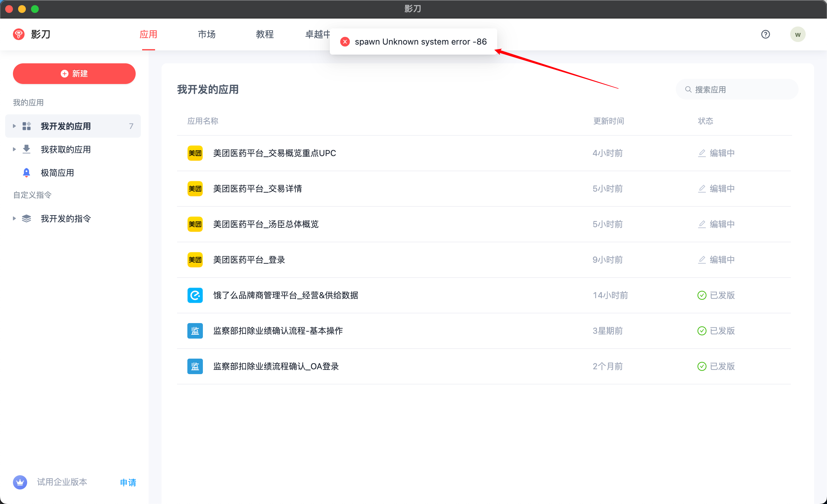Click edit pencil icon on 美团医药平台_登录 row
The height and width of the screenshot is (504, 827).
[701, 260]
